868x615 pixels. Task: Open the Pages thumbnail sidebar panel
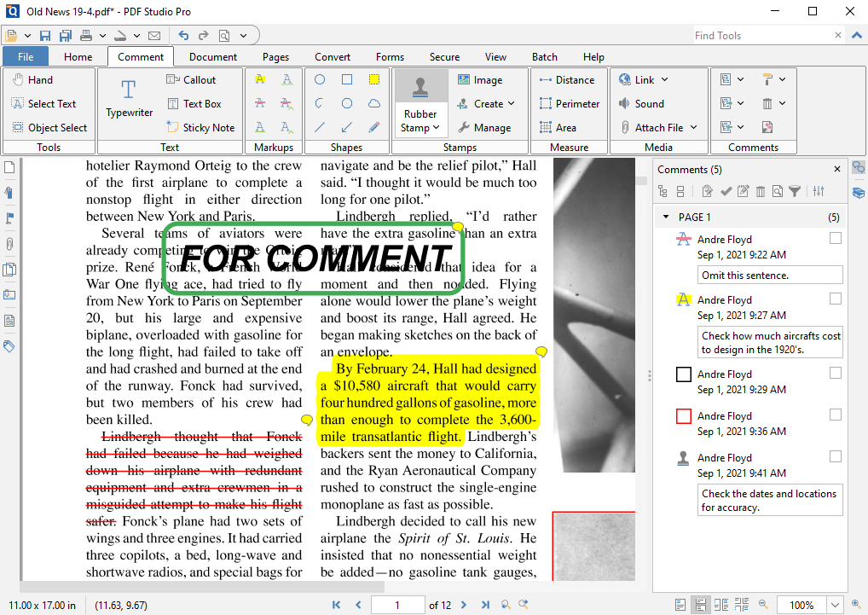[9, 167]
